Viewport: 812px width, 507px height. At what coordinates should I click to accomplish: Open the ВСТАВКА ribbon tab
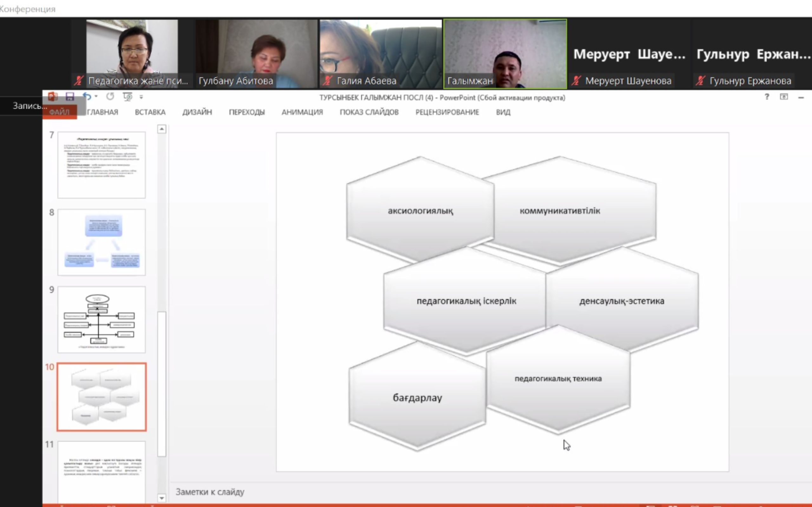pos(150,112)
